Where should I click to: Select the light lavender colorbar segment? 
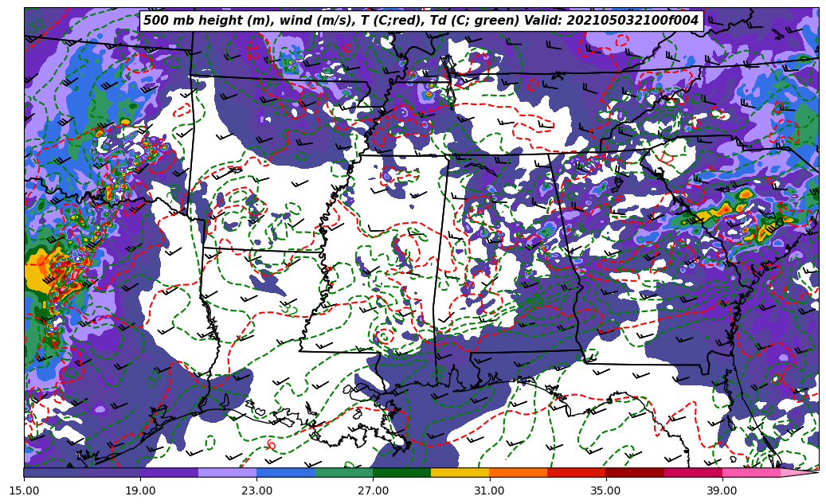(227, 472)
